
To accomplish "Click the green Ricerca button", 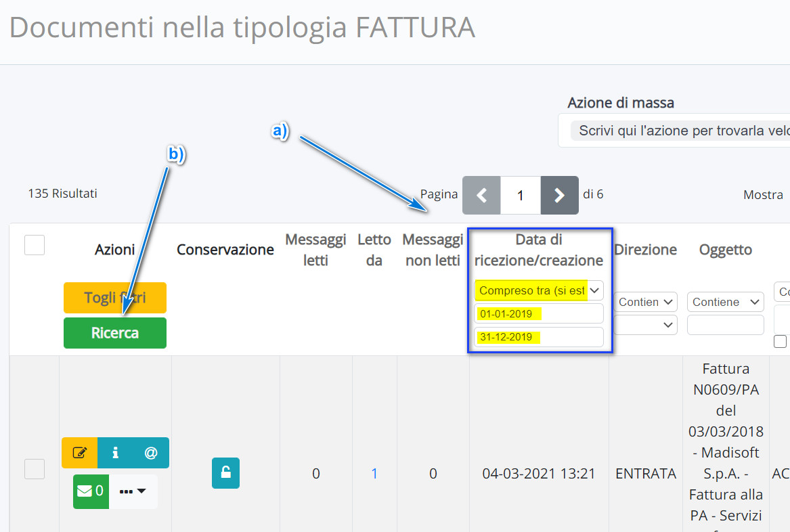I will (x=115, y=333).
